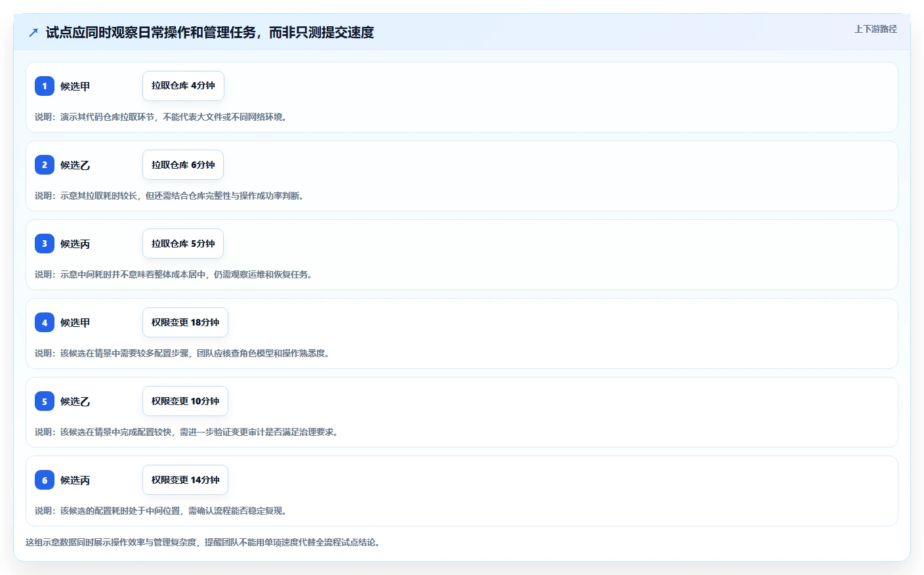Screen dimensions: 924x575
Task: Click 候选甲 label in row 1
Action: point(75,86)
